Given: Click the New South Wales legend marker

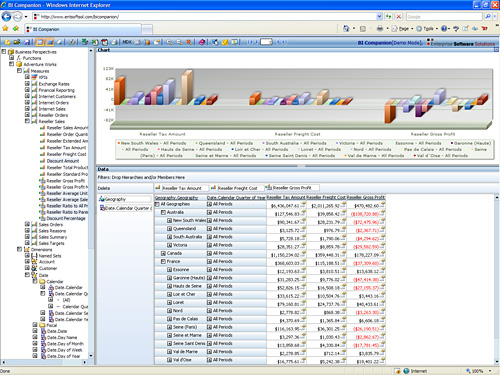Looking at the screenshot, I should pyautogui.click(x=119, y=143).
